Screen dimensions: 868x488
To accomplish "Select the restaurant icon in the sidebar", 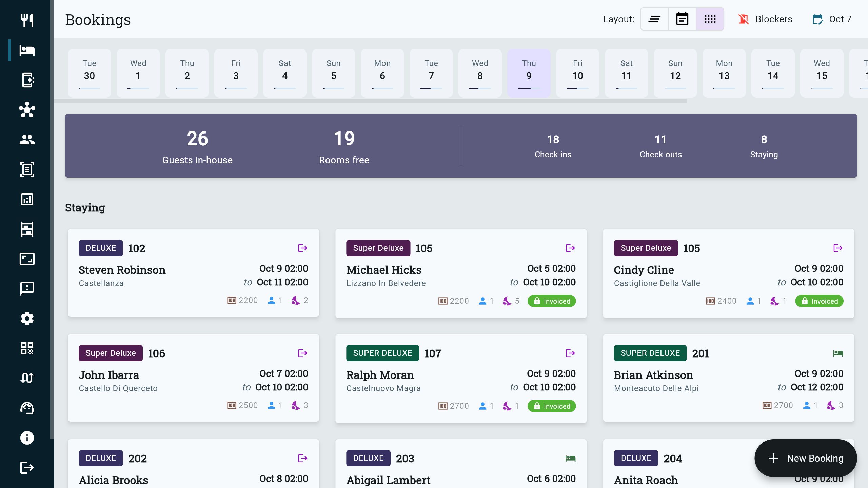I will [27, 20].
